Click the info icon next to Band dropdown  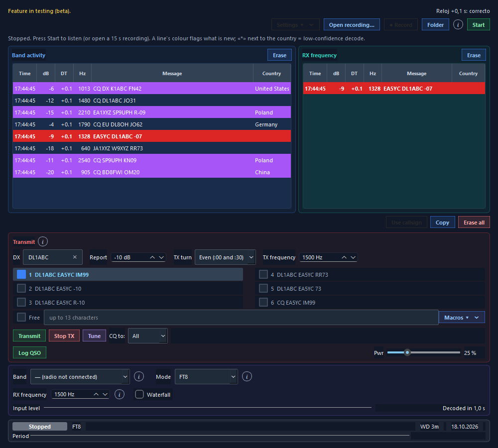[x=139, y=376]
